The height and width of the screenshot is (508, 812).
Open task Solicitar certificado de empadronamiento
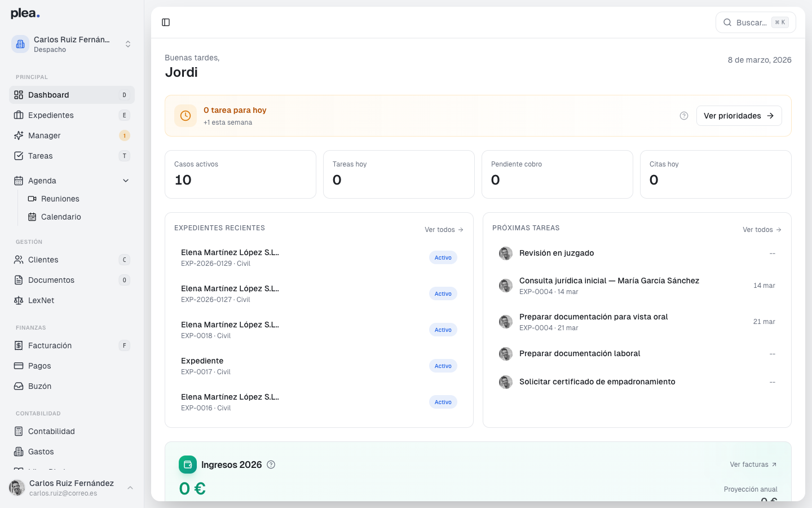tap(637, 382)
